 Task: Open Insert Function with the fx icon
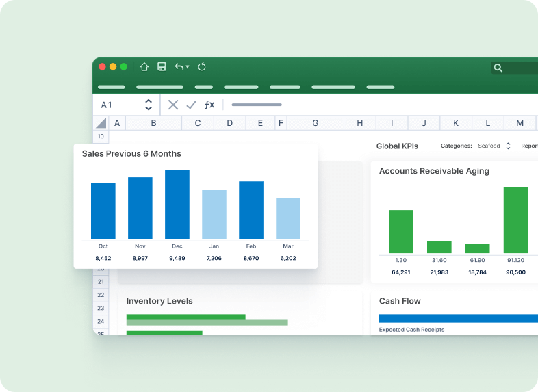[209, 105]
